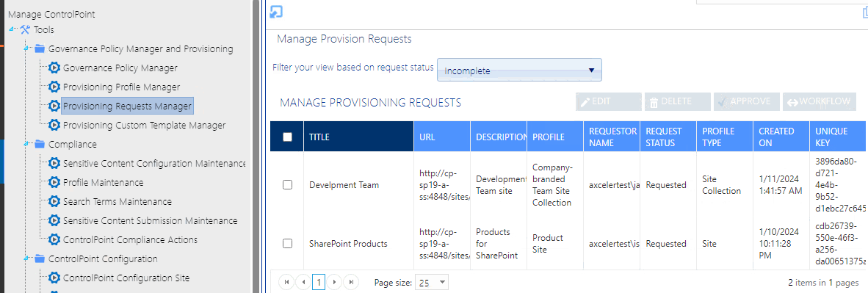The image size is (868, 293).
Task: Sort by the Unique Key column header
Action: tap(838, 137)
